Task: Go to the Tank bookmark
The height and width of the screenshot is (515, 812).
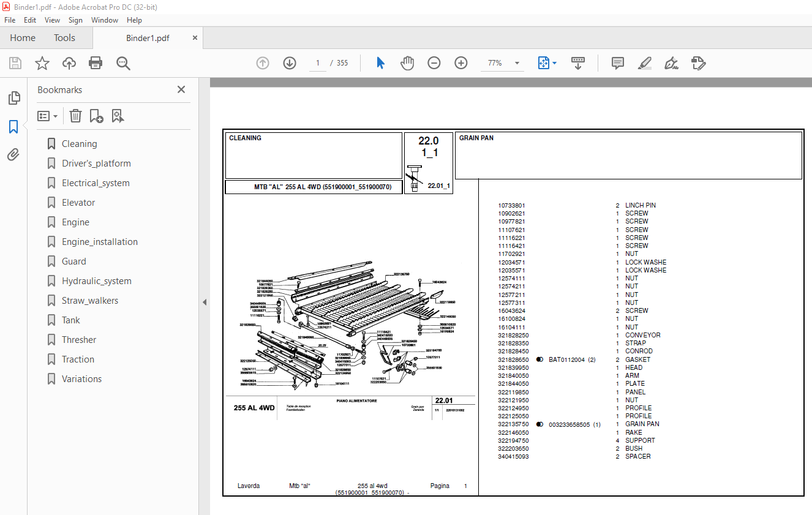Action: tap(71, 320)
